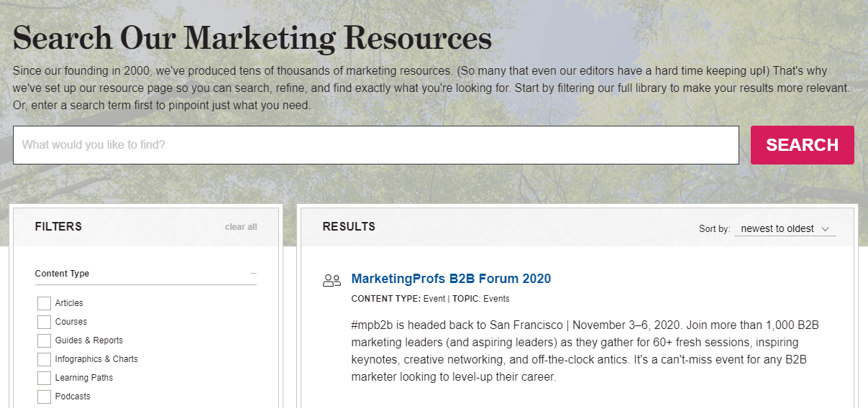Viewport: 868px width, 408px height.
Task: Click the Content Type section label
Action: pyautogui.click(x=62, y=274)
